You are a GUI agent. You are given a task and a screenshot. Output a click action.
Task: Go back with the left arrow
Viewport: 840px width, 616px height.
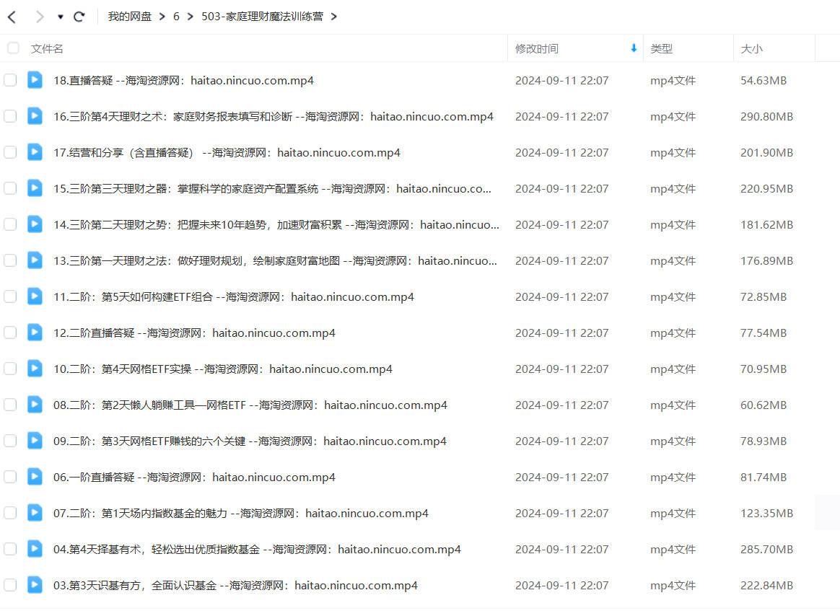click(12, 17)
